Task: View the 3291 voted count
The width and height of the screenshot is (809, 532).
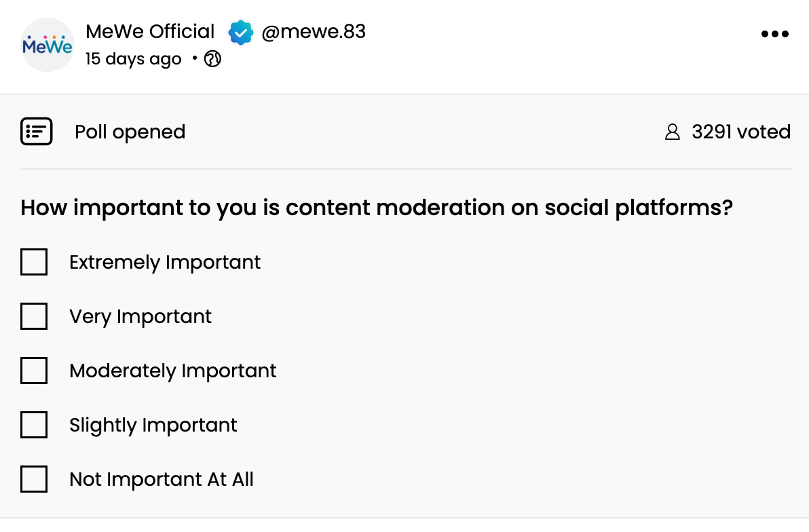Action: [741, 132]
